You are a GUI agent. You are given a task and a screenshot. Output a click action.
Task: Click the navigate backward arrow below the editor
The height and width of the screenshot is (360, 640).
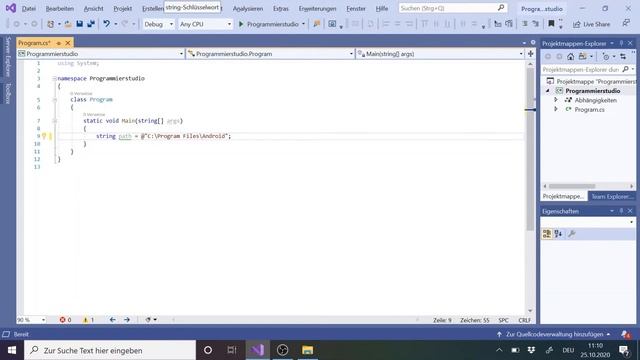[x=113, y=320]
